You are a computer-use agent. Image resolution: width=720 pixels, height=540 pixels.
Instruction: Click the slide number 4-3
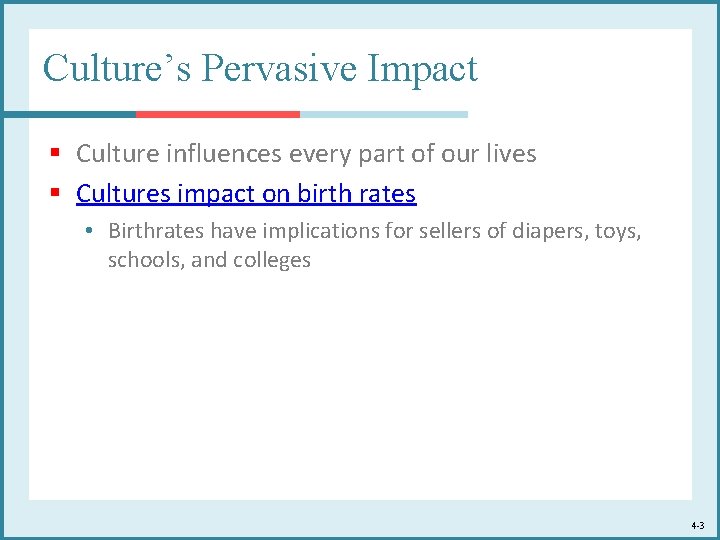point(697,525)
